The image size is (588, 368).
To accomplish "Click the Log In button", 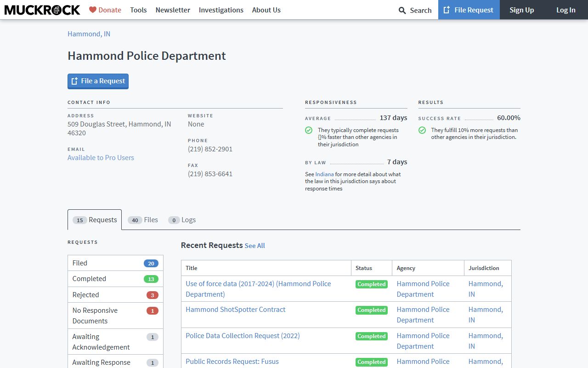I will click(566, 10).
